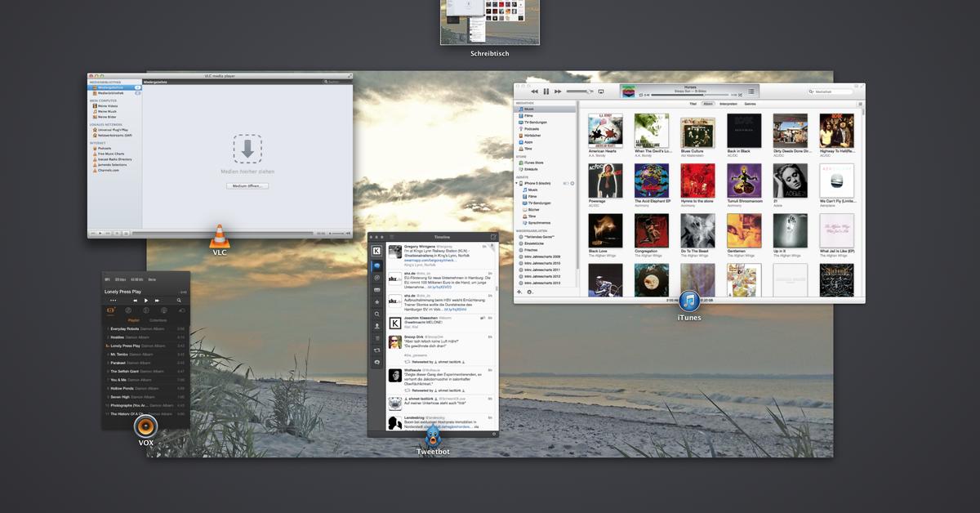Click the VLC play button
This screenshot has height=513, width=980.
[x=100, y=234]
